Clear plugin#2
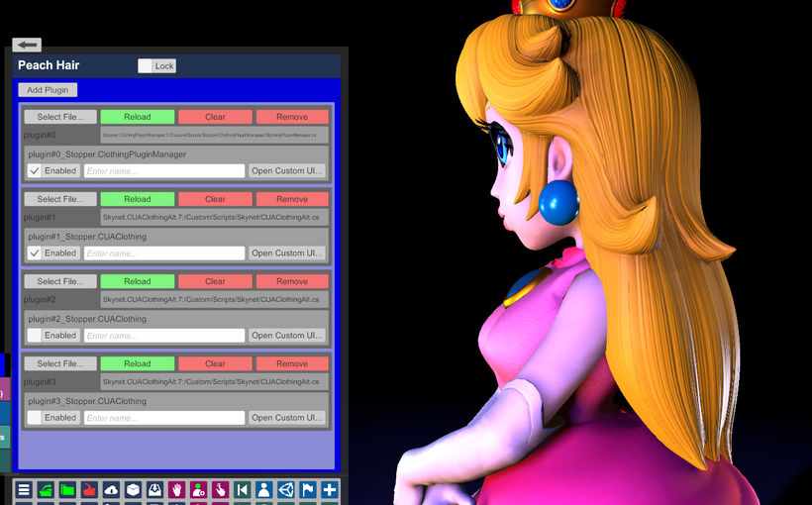 click(215, 281)
